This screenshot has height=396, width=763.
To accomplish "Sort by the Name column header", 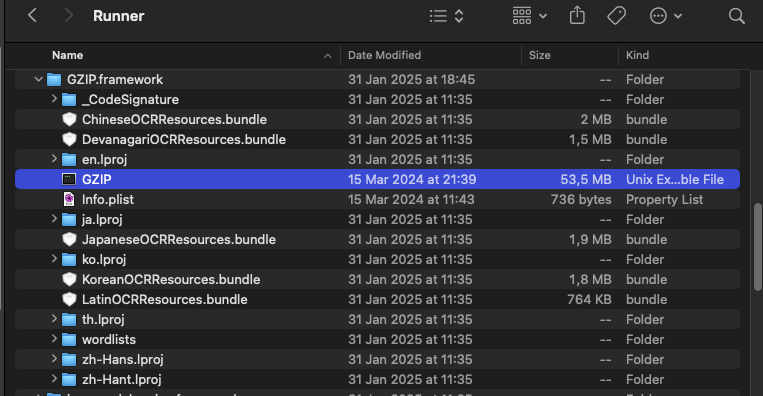I will point(68,55).
